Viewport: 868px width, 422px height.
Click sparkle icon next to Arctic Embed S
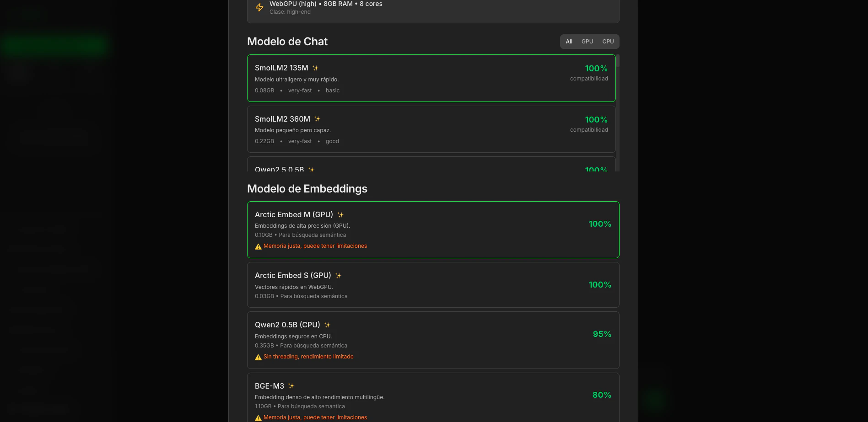click(338, 276)
